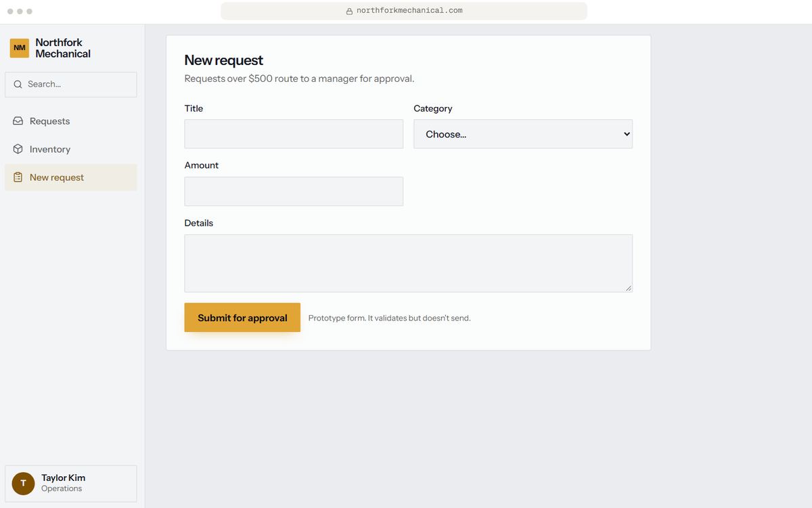The height and width of the screenshot is (508, 812).
Task: Click the first window control dot
Action: (x=10, y=12)
